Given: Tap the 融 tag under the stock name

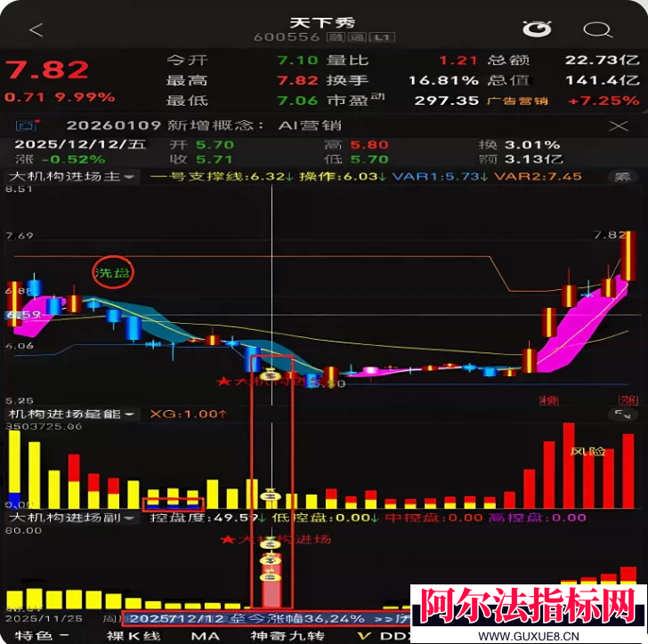Looking at the screenshot, I should [336, 37].
